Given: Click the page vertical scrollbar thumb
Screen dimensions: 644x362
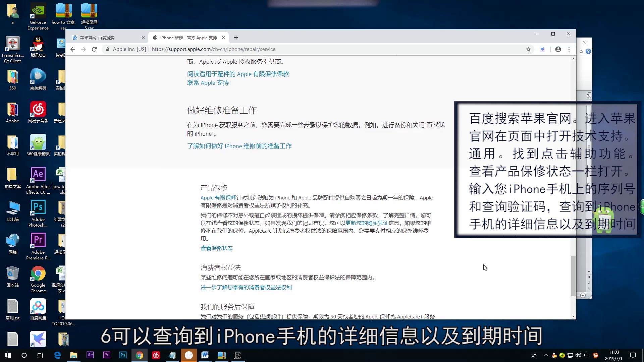Looking at the screenshot, I should [573, 276].
